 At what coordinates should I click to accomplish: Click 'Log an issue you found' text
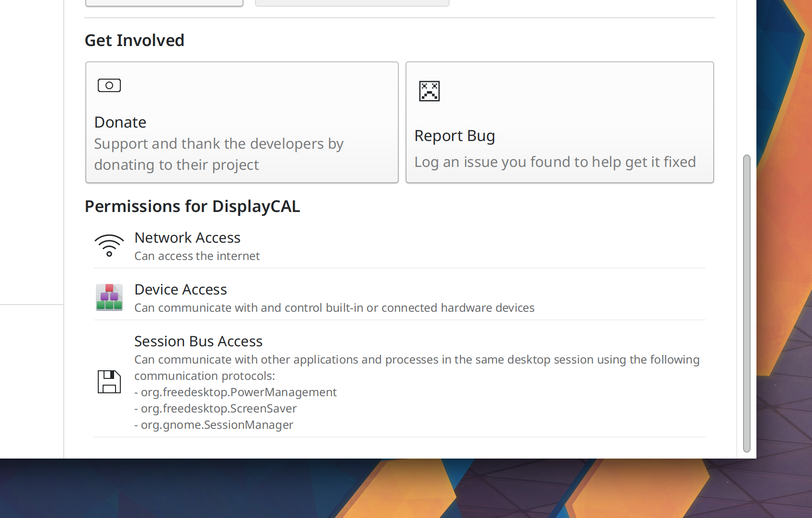(555, 162)
